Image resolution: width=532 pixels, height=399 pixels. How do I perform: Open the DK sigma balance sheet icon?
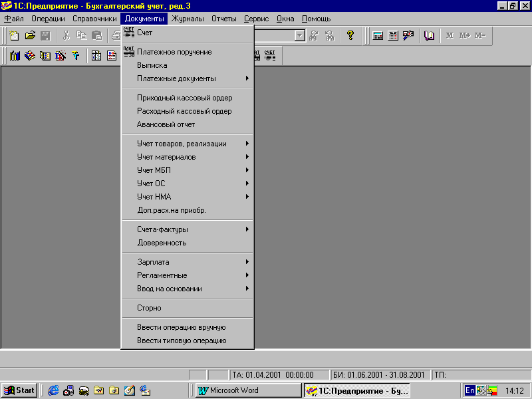(112, 56)
